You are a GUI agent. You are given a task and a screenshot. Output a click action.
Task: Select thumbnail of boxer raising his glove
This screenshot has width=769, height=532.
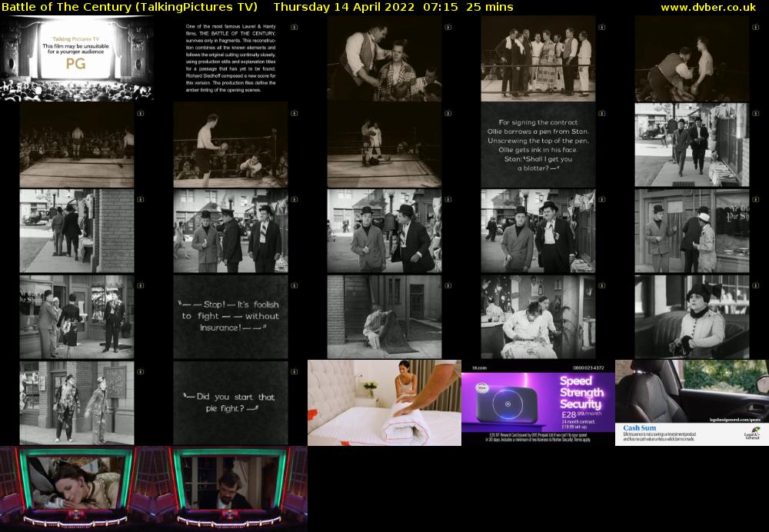(231, 145)
